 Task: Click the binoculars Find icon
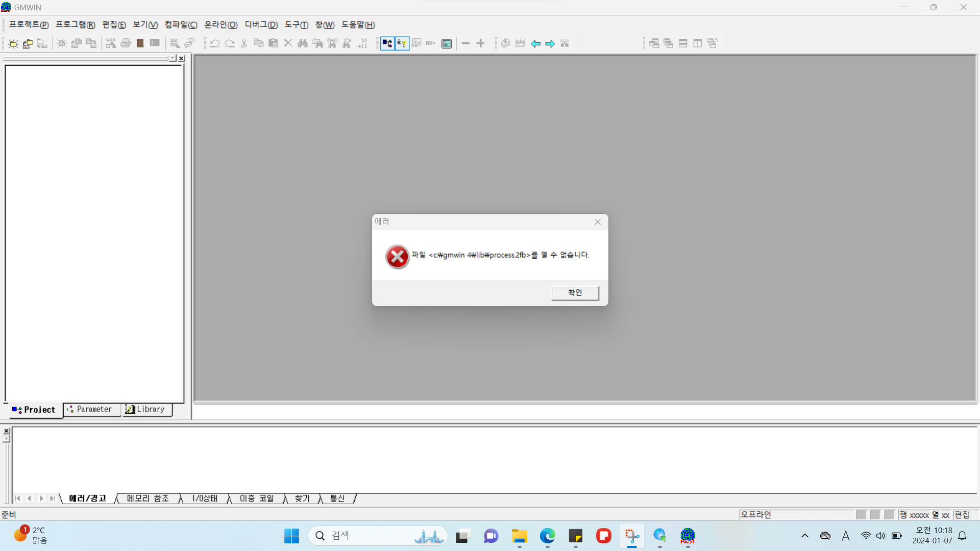(x=303, y=44)
